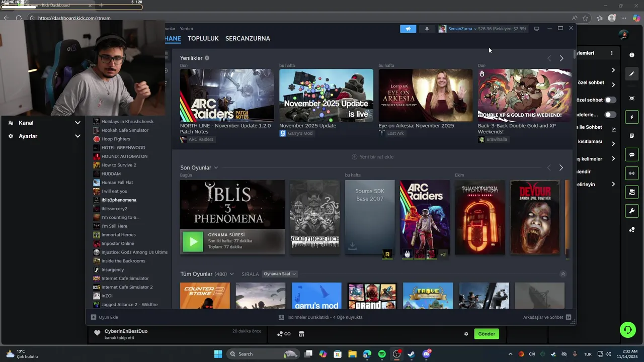Click the Kick lightning bolt icon
Image resolution: width=644 pixels, height=362 pixels.
click(x=632, y=117)
